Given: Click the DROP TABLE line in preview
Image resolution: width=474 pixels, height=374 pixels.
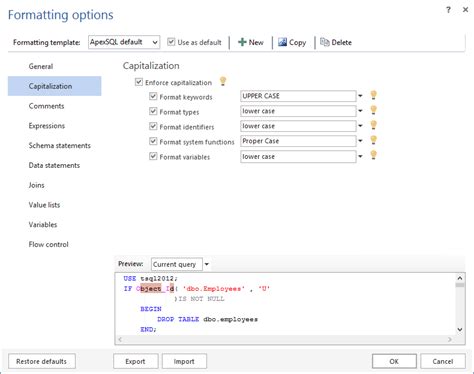Looking at the screenshot, I should pos(207,319).
